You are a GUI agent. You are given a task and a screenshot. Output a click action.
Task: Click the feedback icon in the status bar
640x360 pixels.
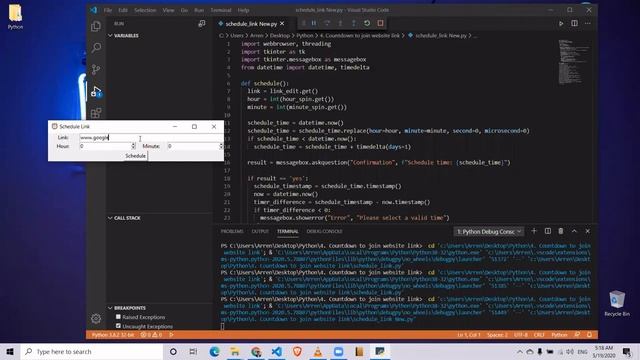tap(577, 335)
